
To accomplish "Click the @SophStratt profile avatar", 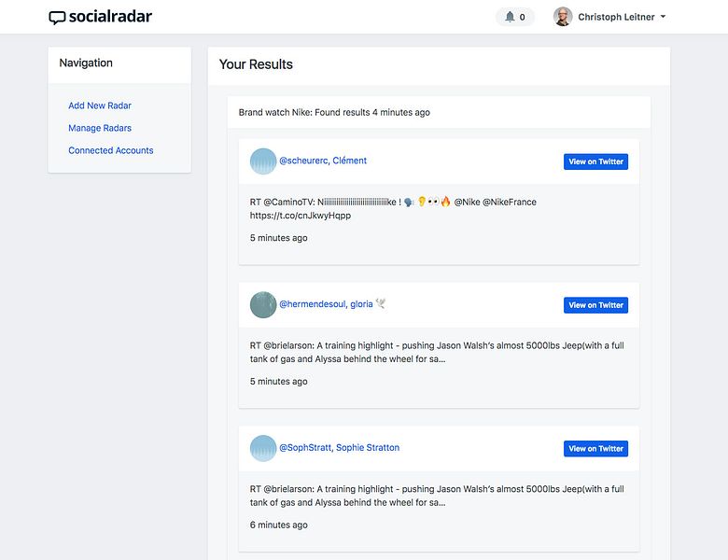I will pos(263,448).
